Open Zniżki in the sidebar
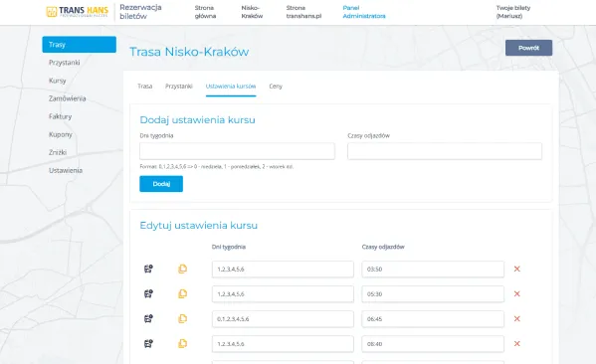The height and width of the screenshot is (364, 596). pyautogui.click(x=58, y=152)
